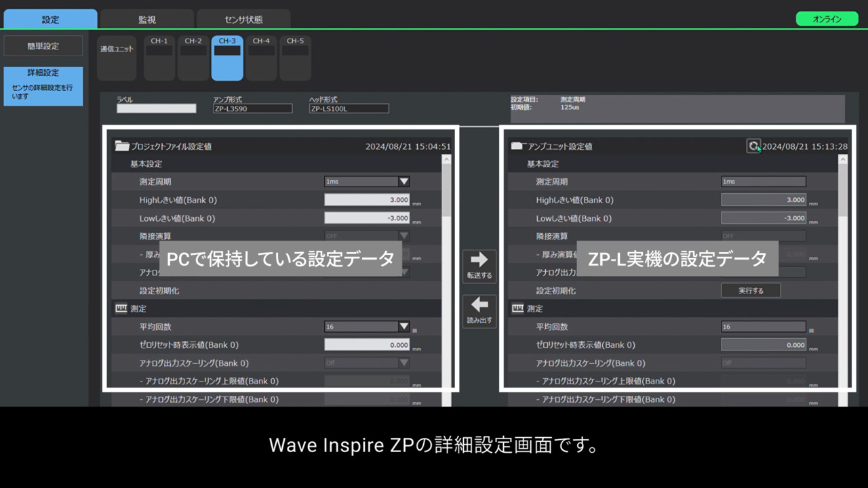868x488 pixels.
Task: Open the left 平均回数 dropdown showing 16
Action: (x=367, y=327)
